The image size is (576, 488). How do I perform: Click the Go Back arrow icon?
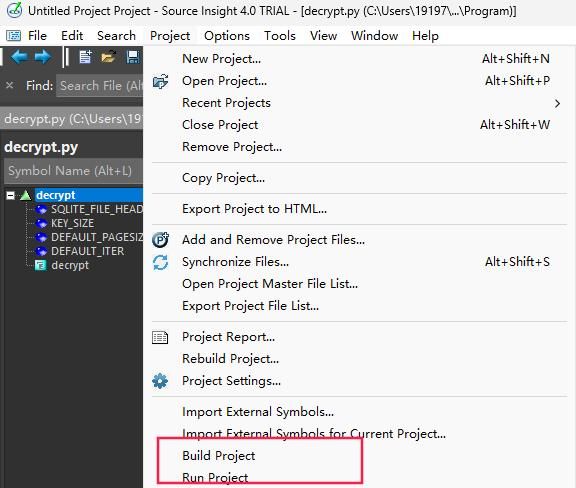pos(19,57)
